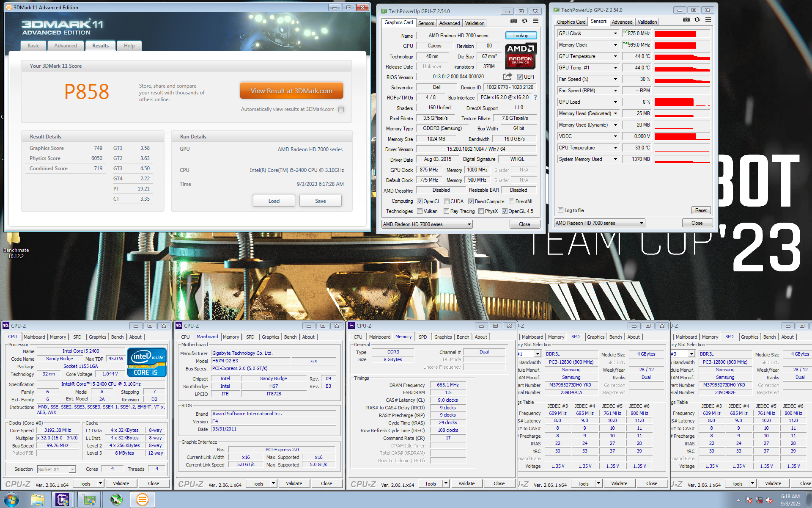Click 3DMark 11 title bar app icon

9,7
